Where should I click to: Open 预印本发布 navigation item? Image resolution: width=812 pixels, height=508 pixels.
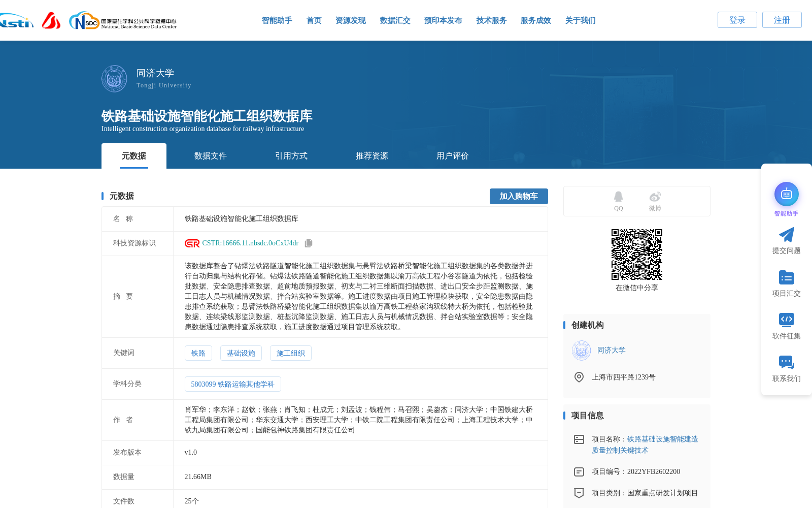pos(443,20)
